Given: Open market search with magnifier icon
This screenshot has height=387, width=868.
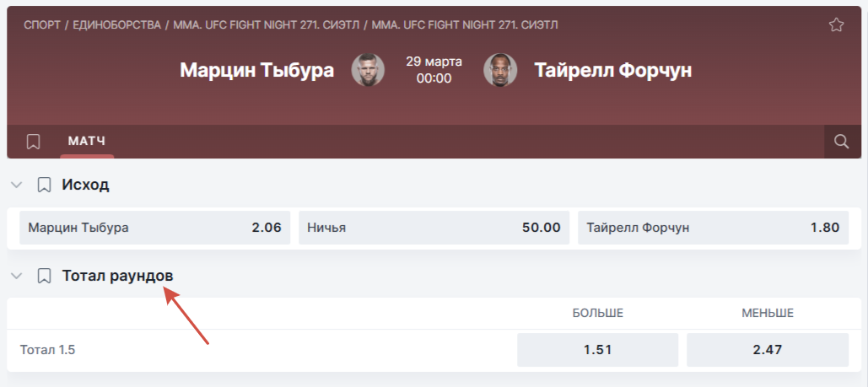Looking at the screenshot, I should [x=841, y=142].
